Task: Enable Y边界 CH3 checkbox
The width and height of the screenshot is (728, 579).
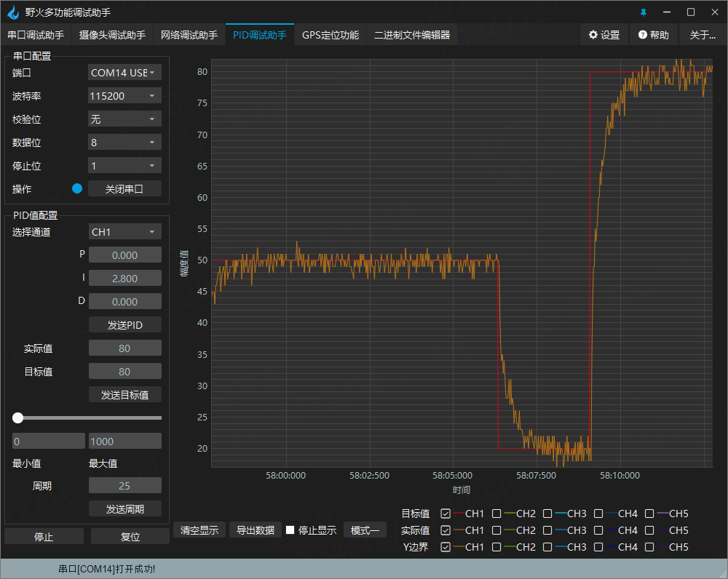Action: point(547,547)
